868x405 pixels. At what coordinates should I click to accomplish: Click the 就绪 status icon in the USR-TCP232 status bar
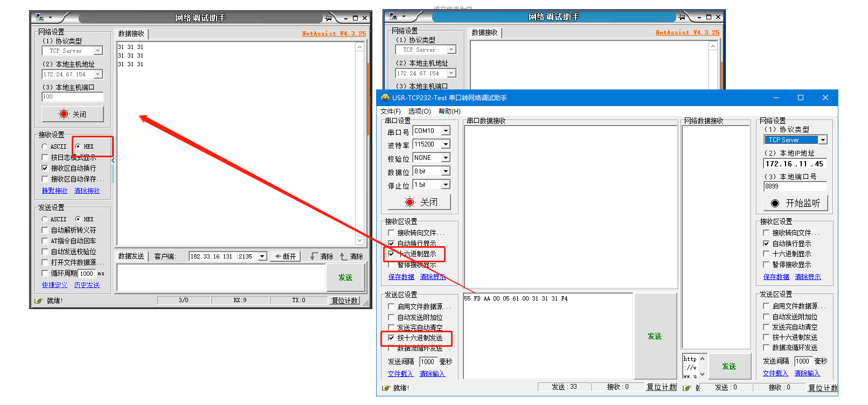tap(385, 388)
